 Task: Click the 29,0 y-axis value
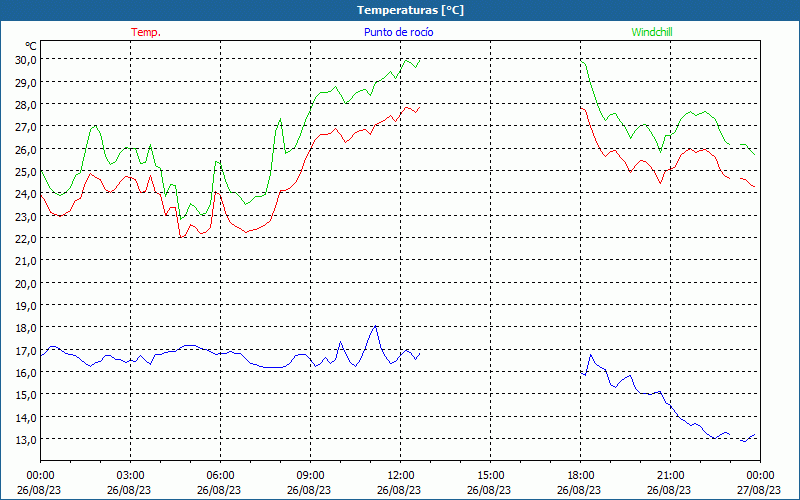point(26,82)
